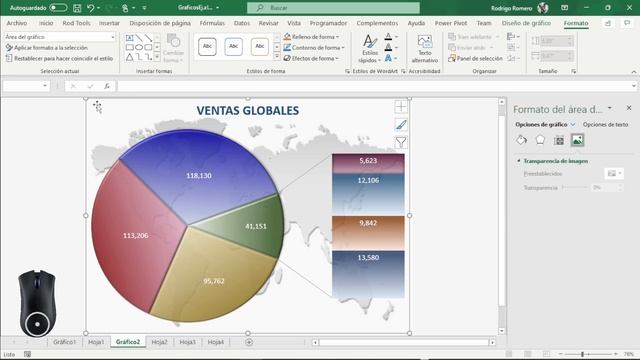Open the Size & Properties icon

[559, 140]
